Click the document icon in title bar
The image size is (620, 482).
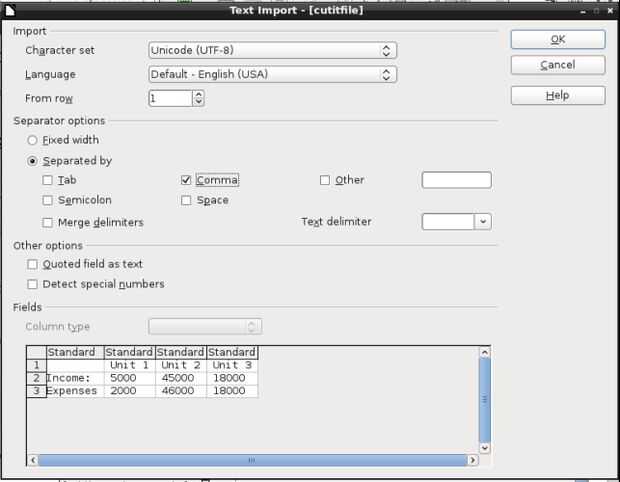pyautogui.click(x=9, y=10)
